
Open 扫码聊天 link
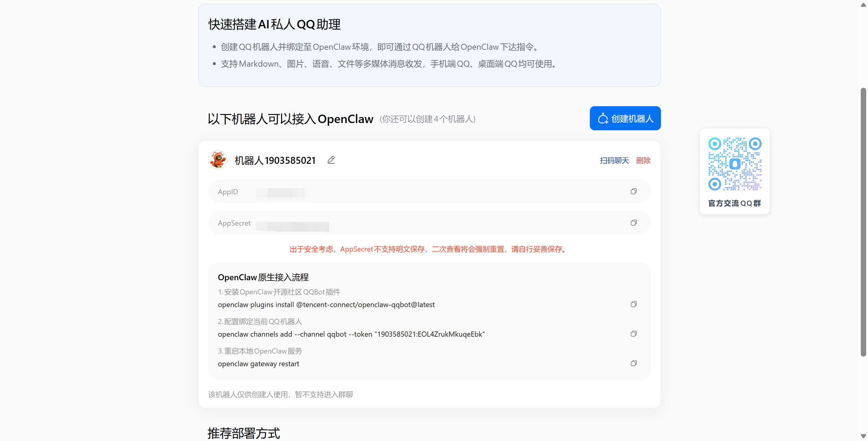614,160
